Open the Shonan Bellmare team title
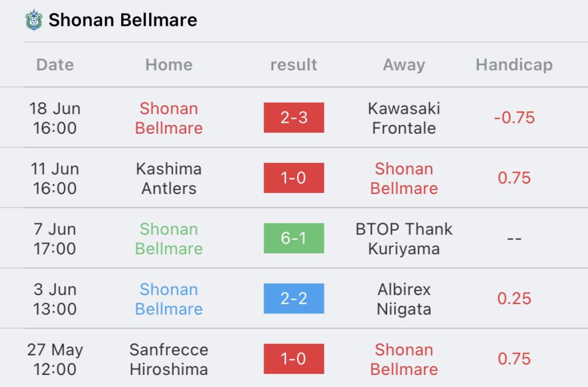 click(123, 20)
